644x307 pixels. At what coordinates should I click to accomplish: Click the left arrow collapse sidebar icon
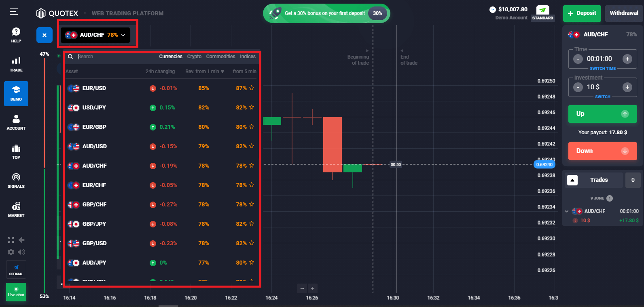pyautogui.click(x=22, y=240)
